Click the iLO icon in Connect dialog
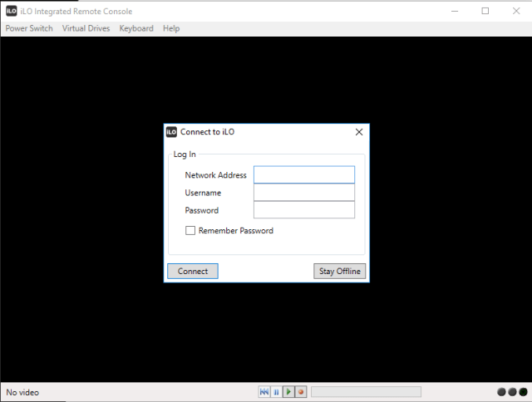This screenshot has height=402, width=532. pyautogui.click(x=171, y=131)
